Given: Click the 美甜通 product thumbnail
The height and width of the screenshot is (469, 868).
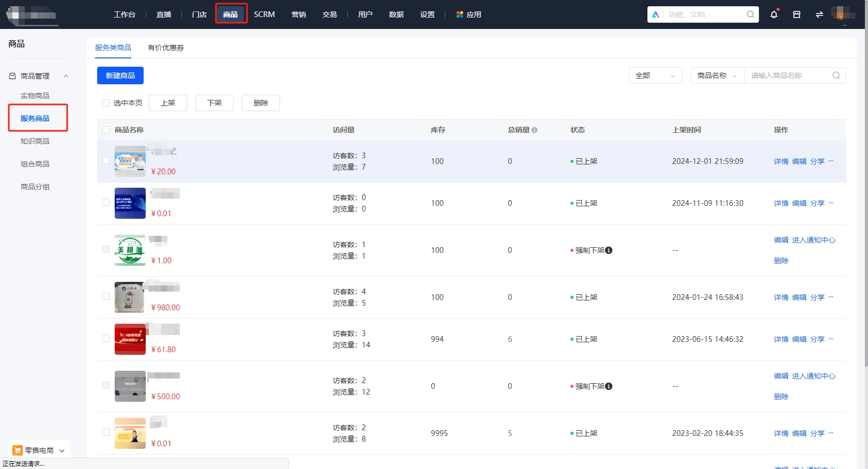Looking at the screenshot, I should pyautogui.click(x=130, y=250).
